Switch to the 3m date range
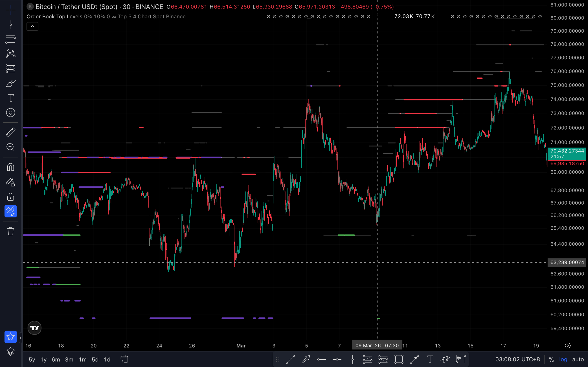 69,359
